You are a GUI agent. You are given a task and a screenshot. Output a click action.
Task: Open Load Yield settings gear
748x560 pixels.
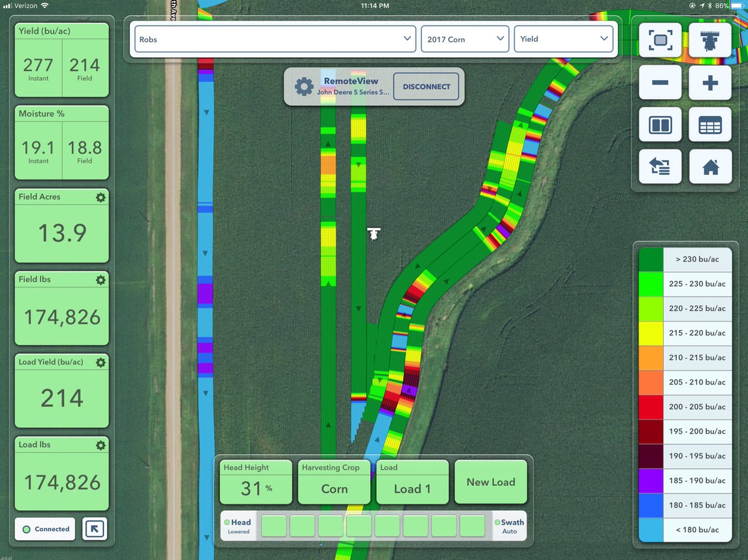click(x=100, y=363)
